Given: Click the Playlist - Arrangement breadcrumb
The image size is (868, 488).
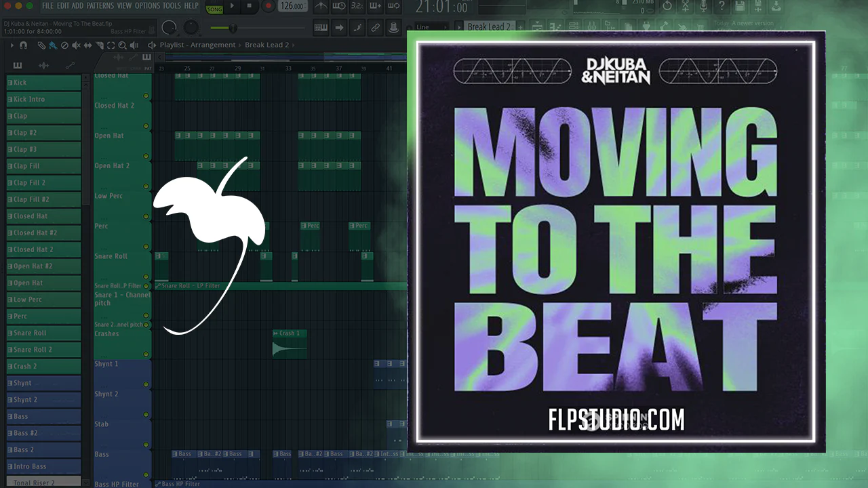Looking at the screenshot, I should coord(197,45).
